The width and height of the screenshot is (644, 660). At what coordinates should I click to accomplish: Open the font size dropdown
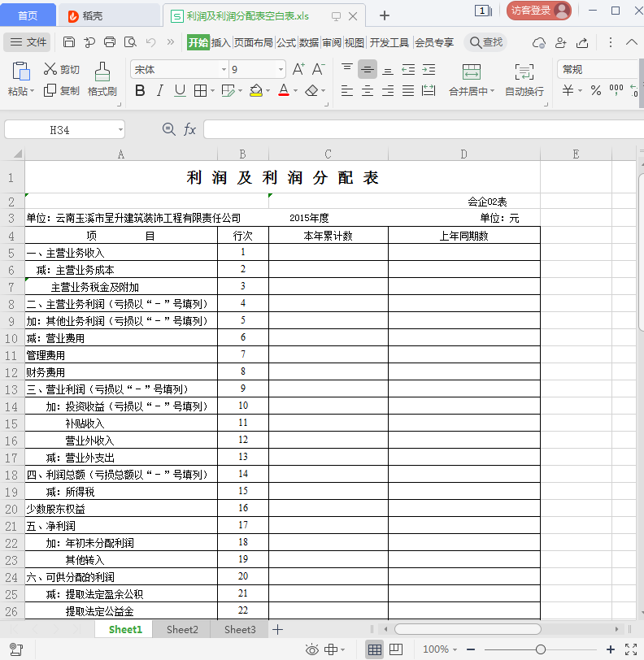(x=281, y=69)
